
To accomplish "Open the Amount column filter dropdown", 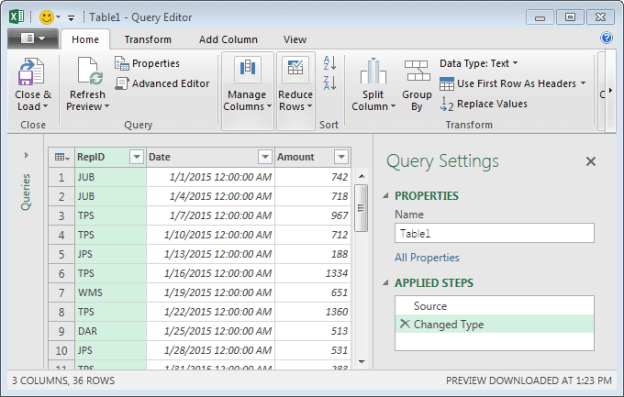I will (x=341, y=157).
